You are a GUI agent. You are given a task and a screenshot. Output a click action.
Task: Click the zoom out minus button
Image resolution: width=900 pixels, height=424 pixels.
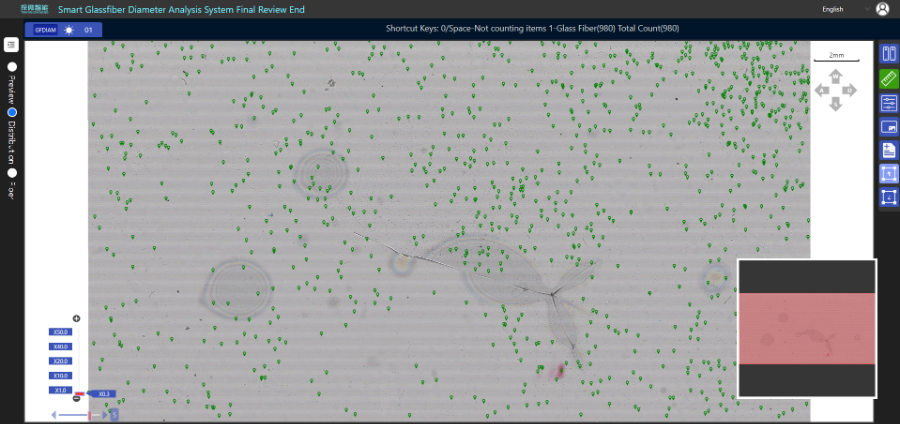[x=76, y=398]
